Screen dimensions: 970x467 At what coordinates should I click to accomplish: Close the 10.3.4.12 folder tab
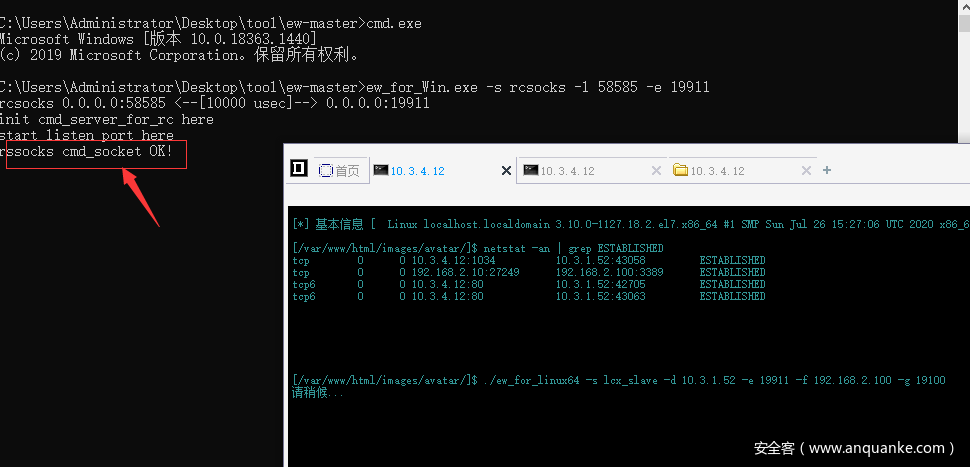pyautogui.click(x=806, y=171)
